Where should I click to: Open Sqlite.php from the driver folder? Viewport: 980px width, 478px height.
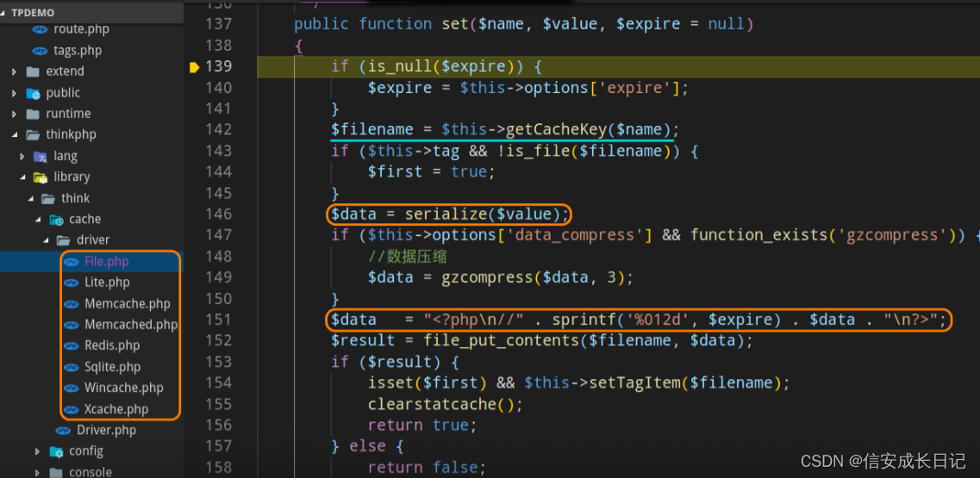tap(113, 367)
